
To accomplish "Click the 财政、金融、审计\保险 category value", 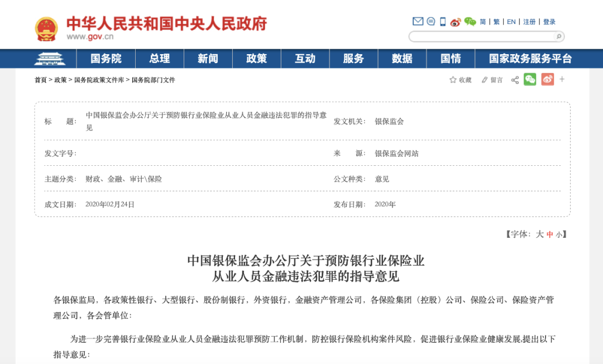I will click(123, 179).
